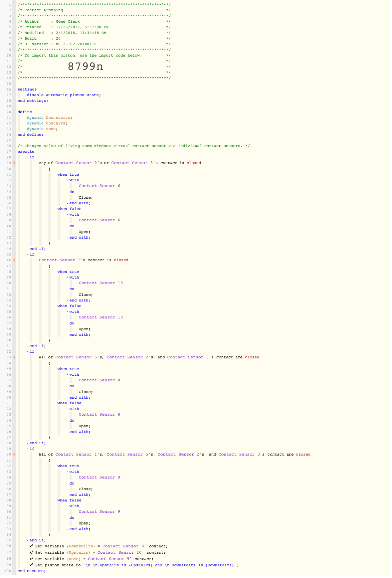
Task: Select the dynamic Downstairs variable definition
Action: tap(50, 118)
